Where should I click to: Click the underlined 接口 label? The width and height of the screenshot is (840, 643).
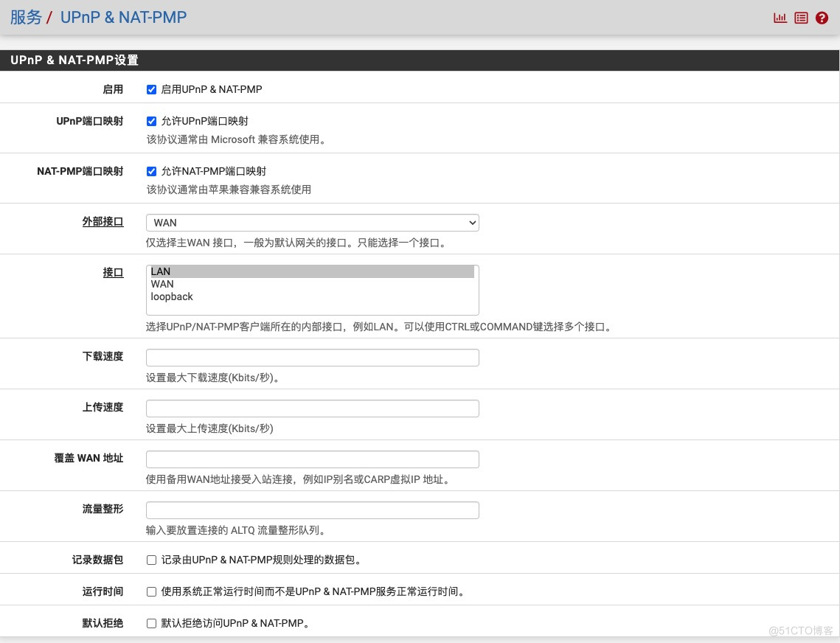(x=113, y=272)
